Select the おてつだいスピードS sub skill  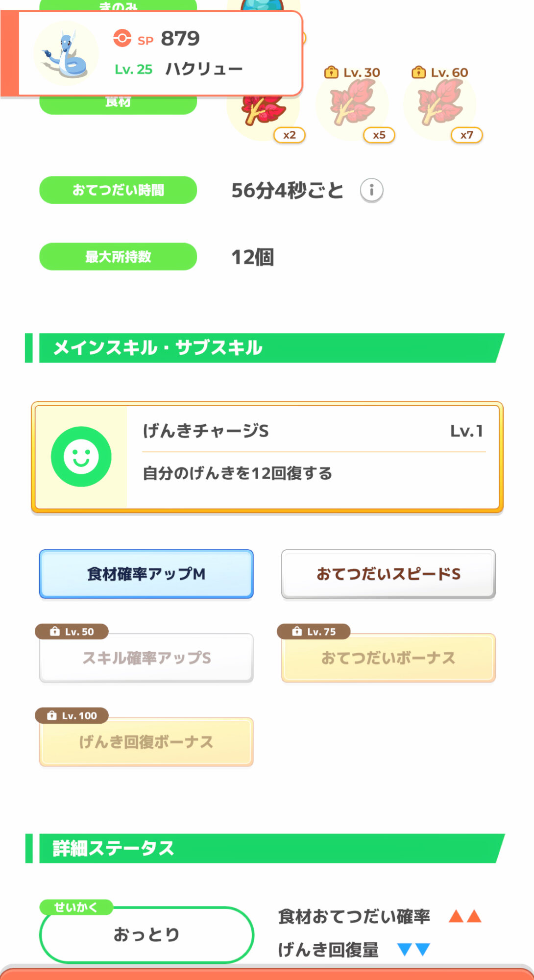388,574
